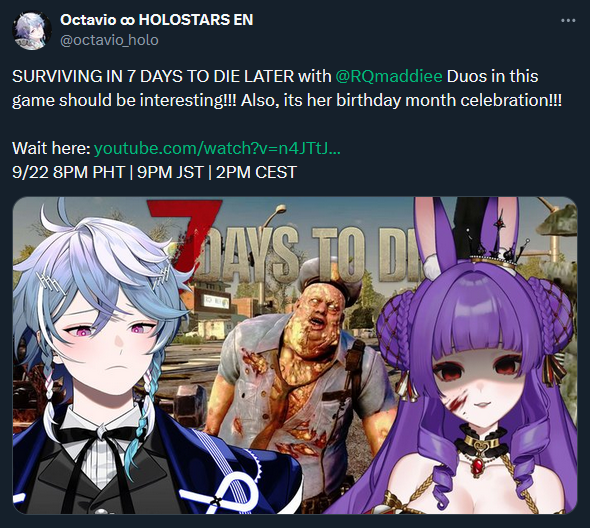The height and width of the screenshot is (528, 590).
Task: Click the black crown on the purple hair
Action: point(495,247)
